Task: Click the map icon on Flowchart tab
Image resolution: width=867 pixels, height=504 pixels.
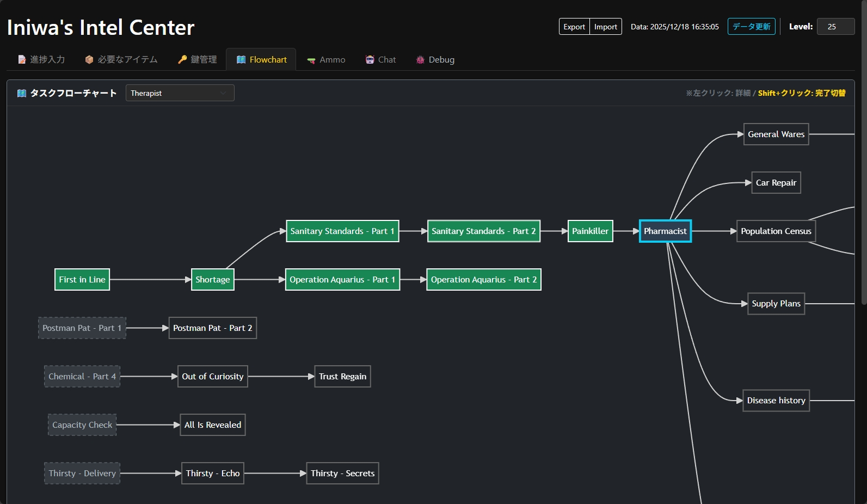Action: coord(241,60)
